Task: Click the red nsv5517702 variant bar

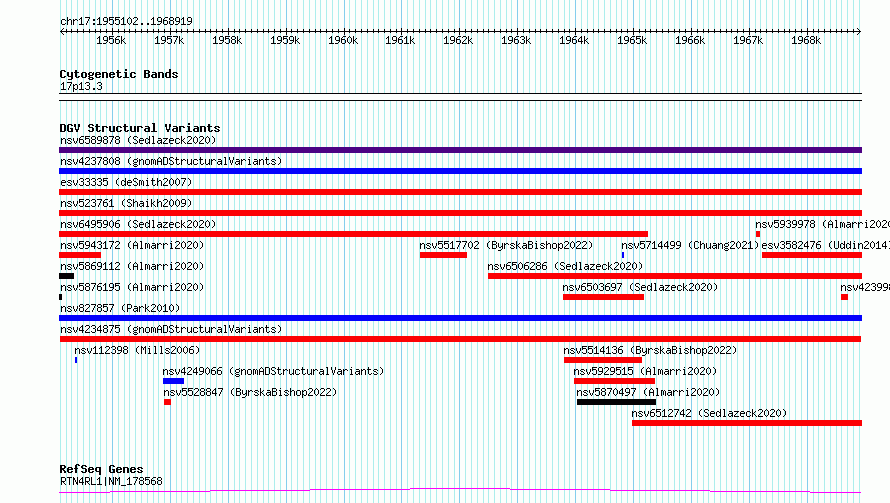Action: pyautogui.click(x=443, y=255)
